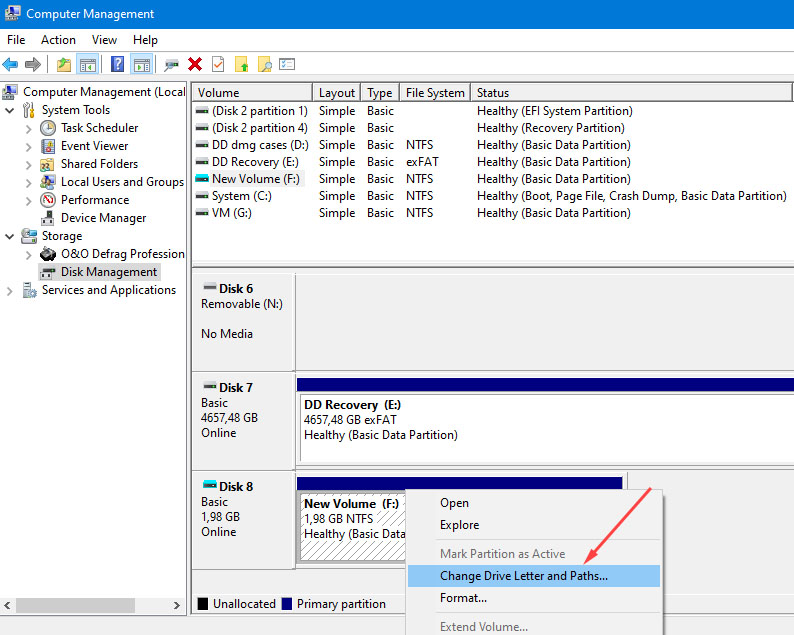Click the black Unallocated legend swatch
794x635 pixels.
pyautogui.click(x=203, y=604)
